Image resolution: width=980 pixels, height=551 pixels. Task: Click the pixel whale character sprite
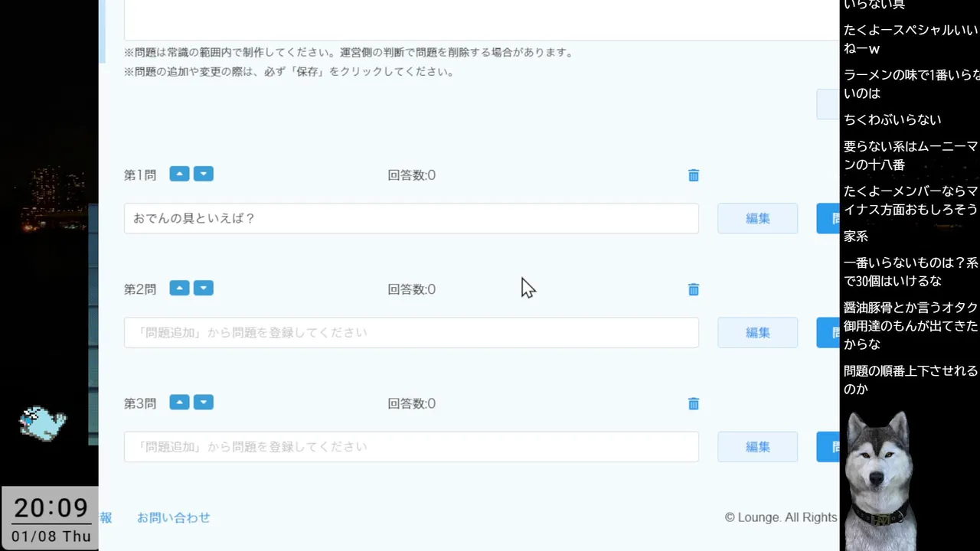pyautogui.click(x=43, y=422)
